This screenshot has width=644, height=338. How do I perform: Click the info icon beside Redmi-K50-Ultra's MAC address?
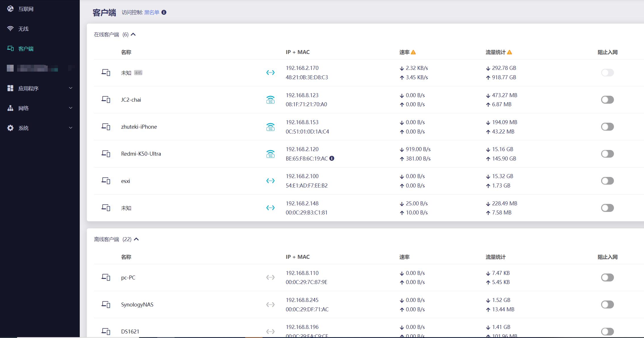332,158
